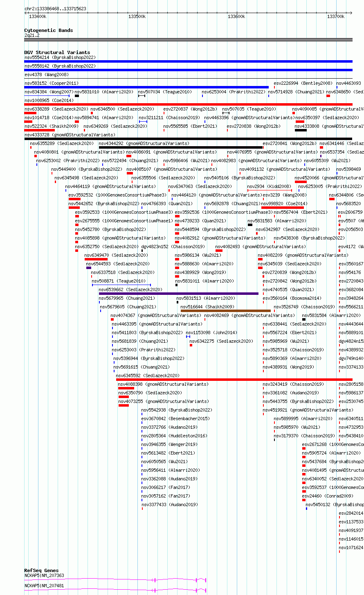Click the brown bar of nsv516644
The width and height of the screenshot is (364, 595).
tap(226, 311)
